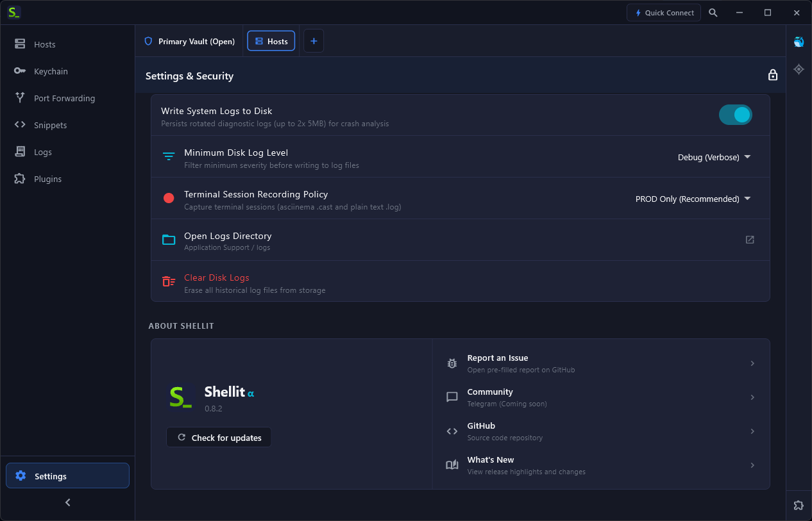Click the diamond target icon in right rail
Image resolution: width=812 pixels, height=521 pixels.
pyautogui.click(x=799, y=69)
